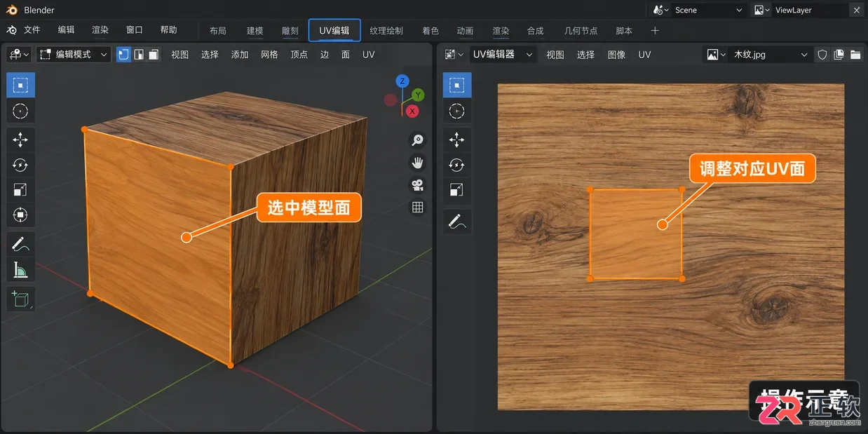
Task: Open the 文件 menu
Action: pos(32,30)
